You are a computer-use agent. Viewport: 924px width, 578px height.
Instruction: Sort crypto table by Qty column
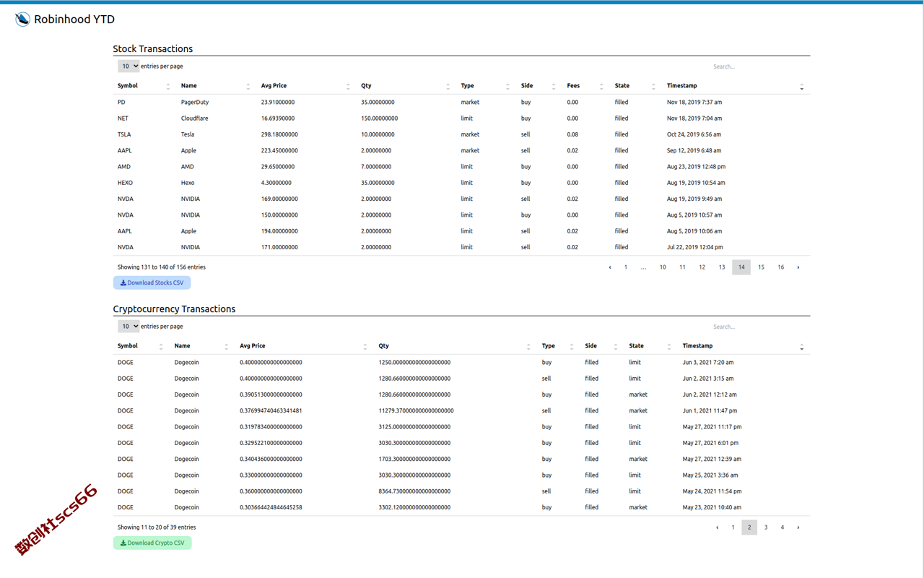pos(456,346)
